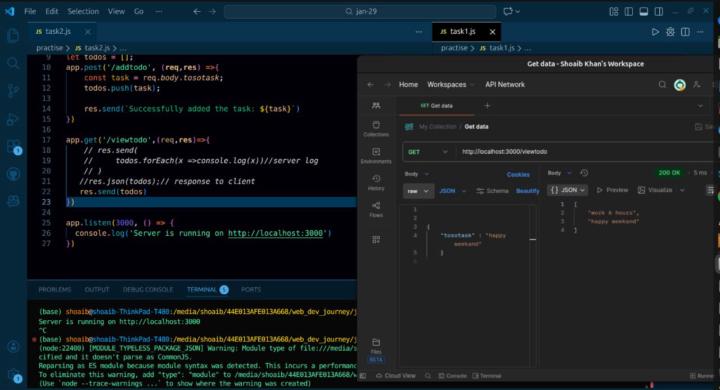This screenshot has width=720, height=390.
Task: Open Postman user avatar
Action: pyautogui.click(x=680, y=85)
